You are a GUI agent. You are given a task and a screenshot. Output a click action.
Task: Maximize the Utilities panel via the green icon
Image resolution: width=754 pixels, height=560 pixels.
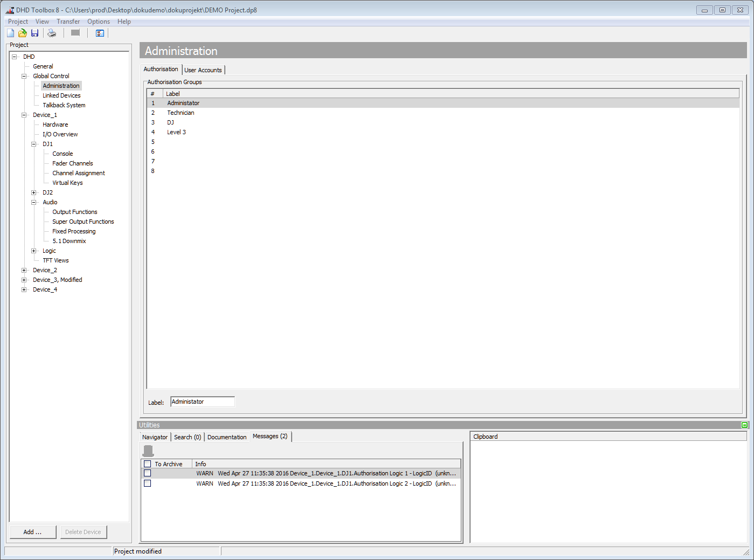point(744,425)
